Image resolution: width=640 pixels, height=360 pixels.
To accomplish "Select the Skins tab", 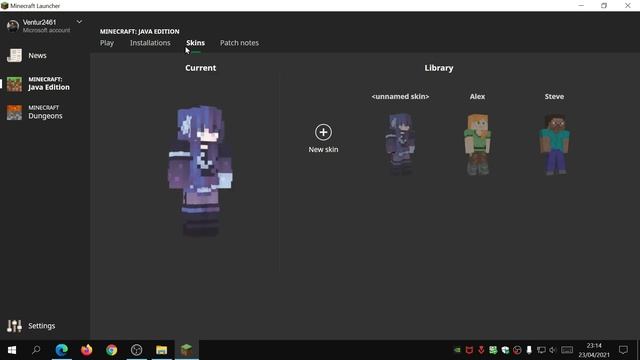I will (196, 43).
